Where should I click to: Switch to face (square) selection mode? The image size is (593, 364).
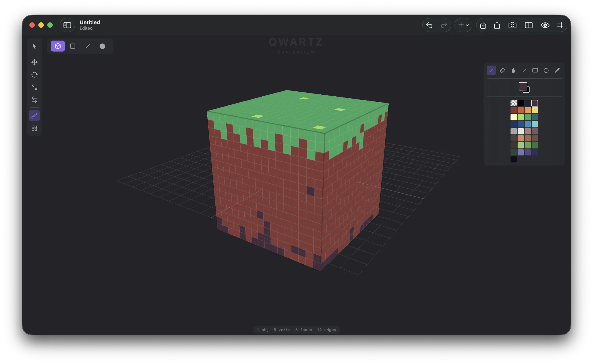[73, 46]
